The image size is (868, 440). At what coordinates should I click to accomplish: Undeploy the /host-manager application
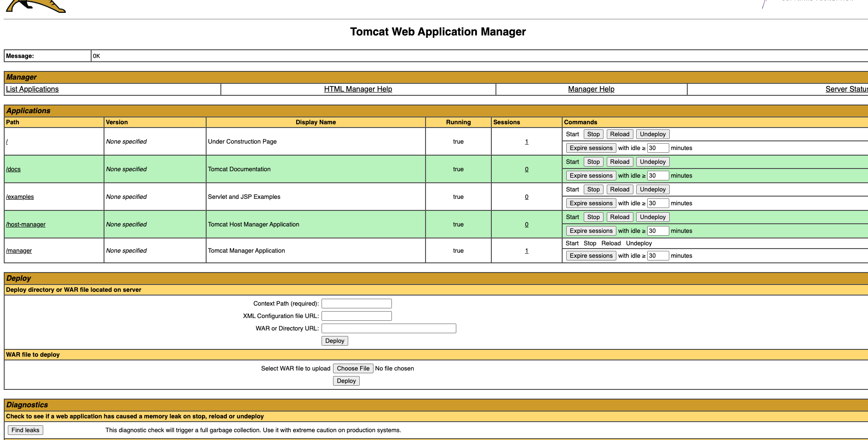pos(652,217)
